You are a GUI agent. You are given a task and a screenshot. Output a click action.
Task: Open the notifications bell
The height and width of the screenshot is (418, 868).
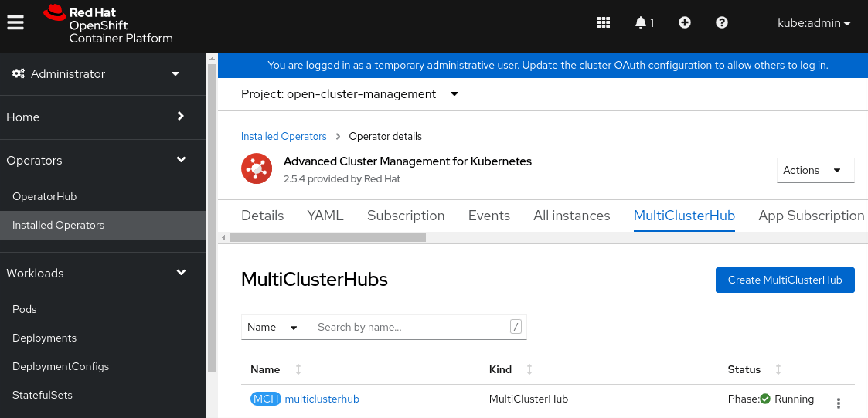pyautogui.click(x=643, y=22)
